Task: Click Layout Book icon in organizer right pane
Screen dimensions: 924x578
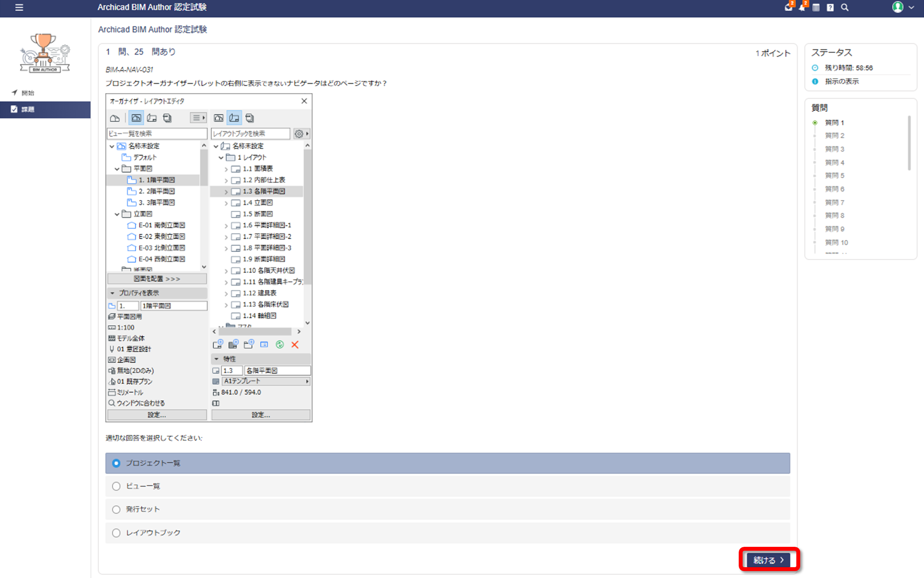Action: pos(234,118)
